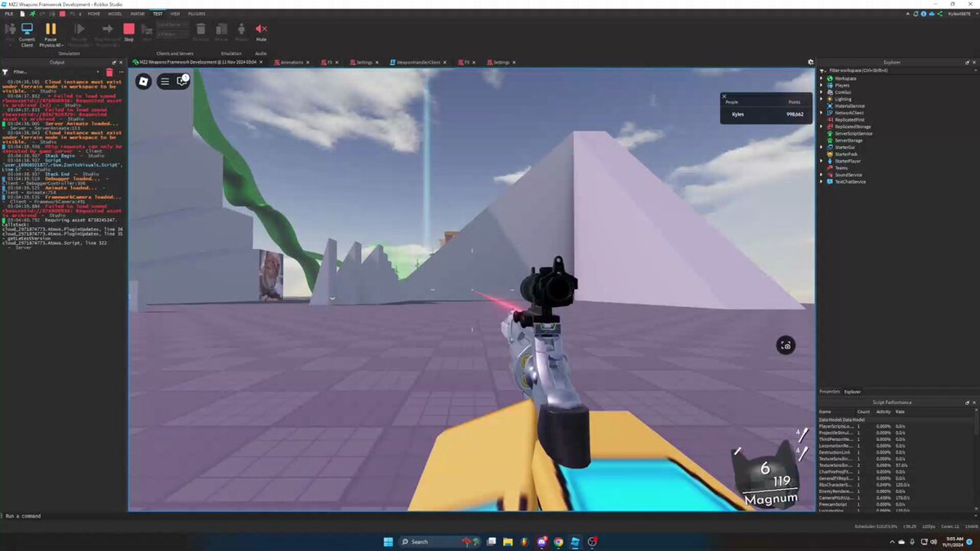Image resolution: width=980 pixels, height=551 pixels.
Task: Click the Activity column header in Script Performance
Action: (x=883, y=411)
